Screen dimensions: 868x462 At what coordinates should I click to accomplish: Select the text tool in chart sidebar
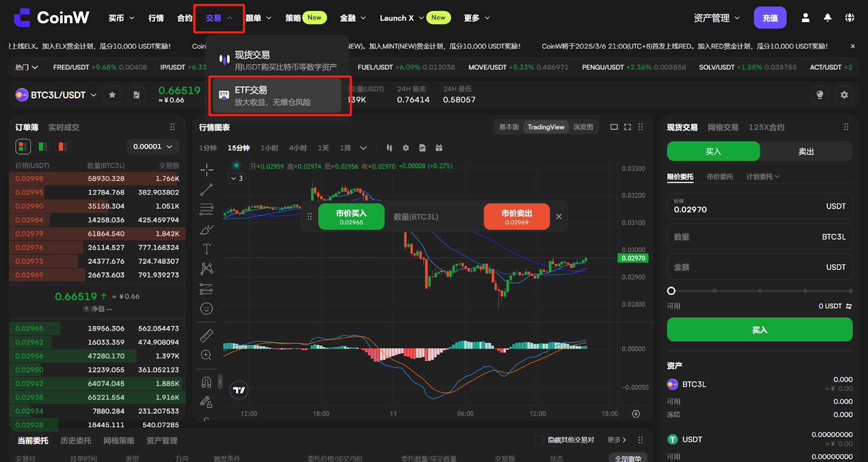[207, 249]
